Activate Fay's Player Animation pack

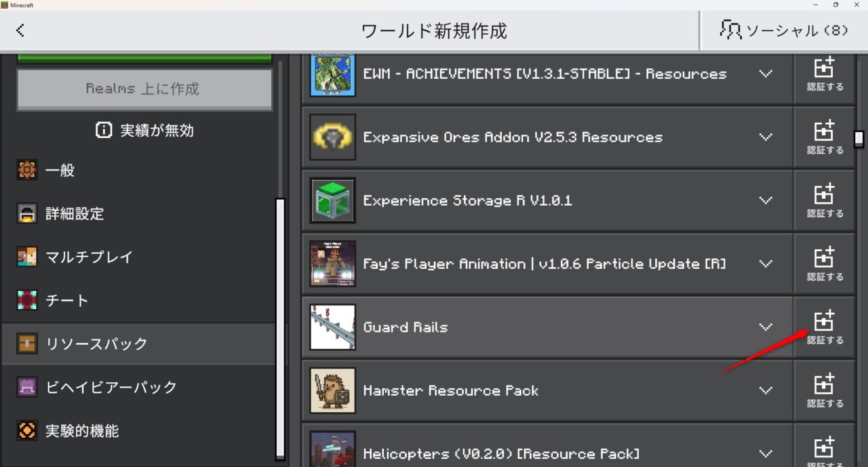824,263
